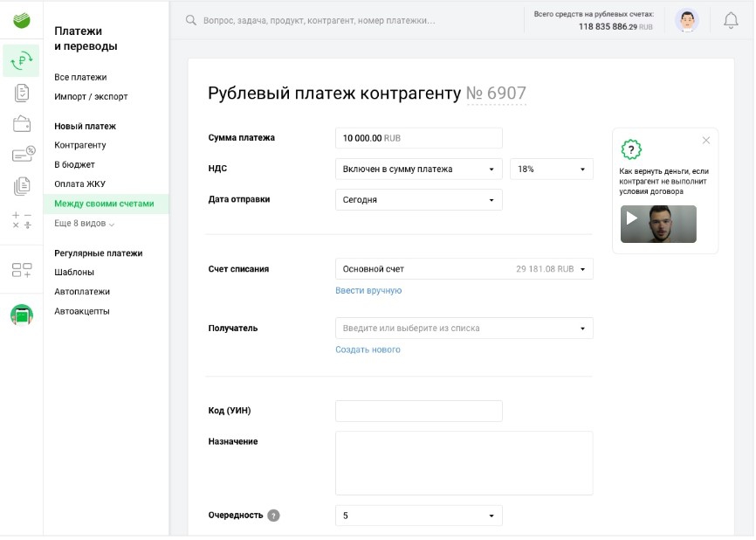The width and height of the screenshot is (756, 540).
Task: Click the Создать нового link
Action: click(368, 350)
